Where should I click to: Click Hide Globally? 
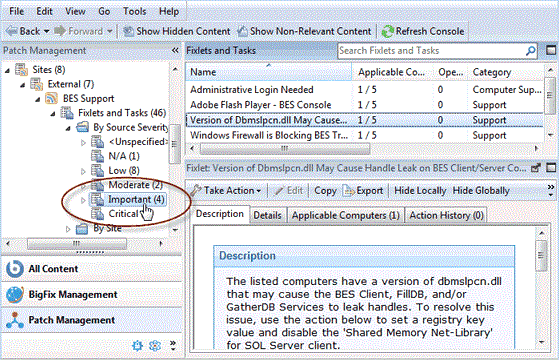pyautogui.click(x=481, y=191)
